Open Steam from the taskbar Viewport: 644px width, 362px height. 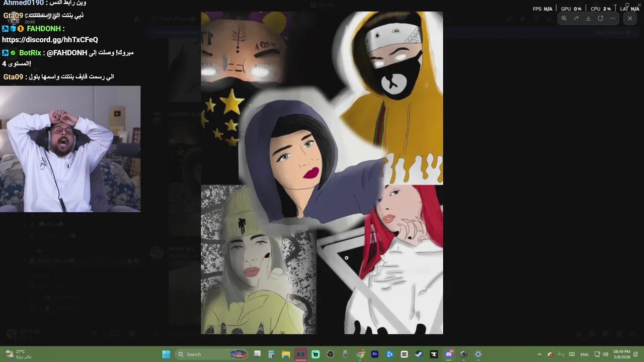[x=419, y=354]
